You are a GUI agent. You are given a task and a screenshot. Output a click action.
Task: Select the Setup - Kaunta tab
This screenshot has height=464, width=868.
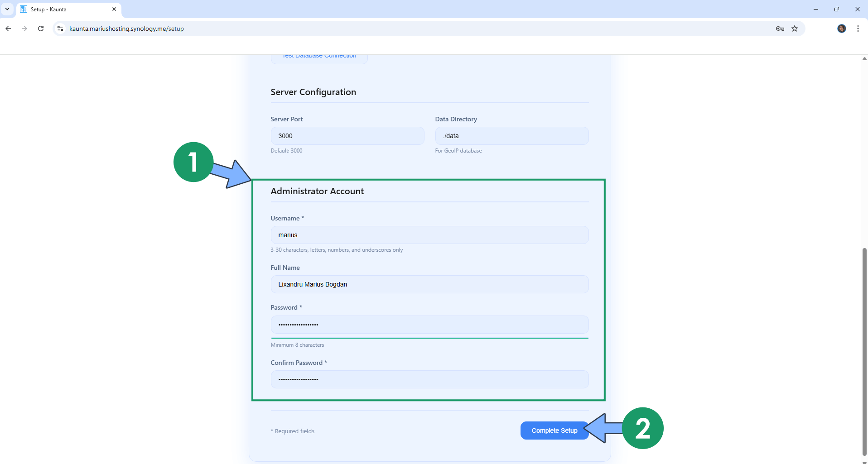point(63,9)
